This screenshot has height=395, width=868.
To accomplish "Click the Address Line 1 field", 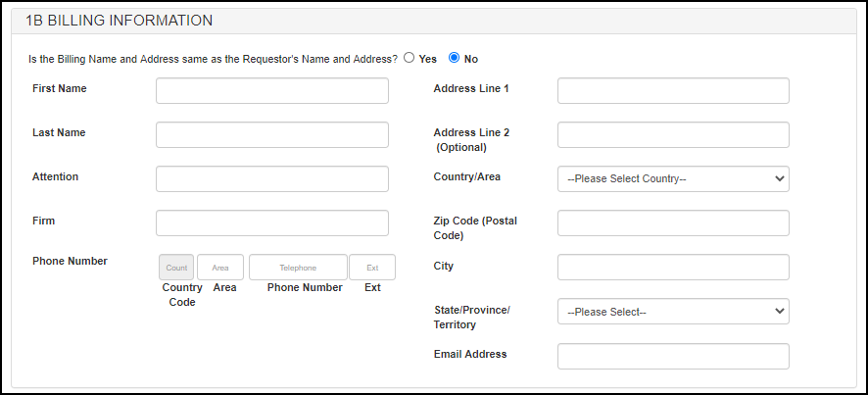I will click(673, 91).
